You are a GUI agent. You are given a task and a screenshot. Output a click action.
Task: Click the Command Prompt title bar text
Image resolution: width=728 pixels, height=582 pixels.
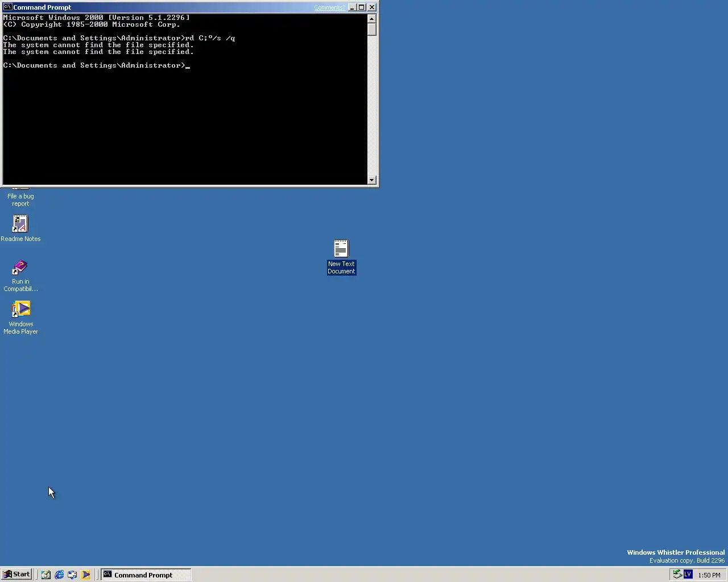point(42,7)
